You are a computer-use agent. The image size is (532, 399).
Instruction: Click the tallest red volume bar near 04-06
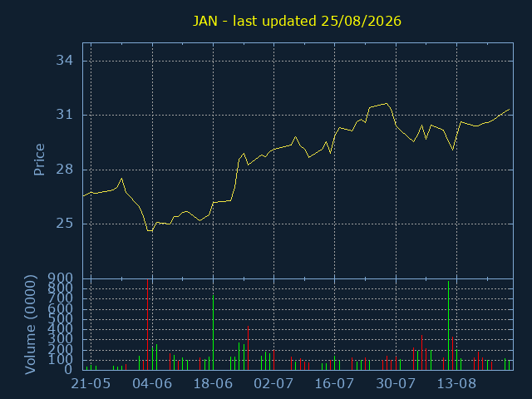pos(148,325)
